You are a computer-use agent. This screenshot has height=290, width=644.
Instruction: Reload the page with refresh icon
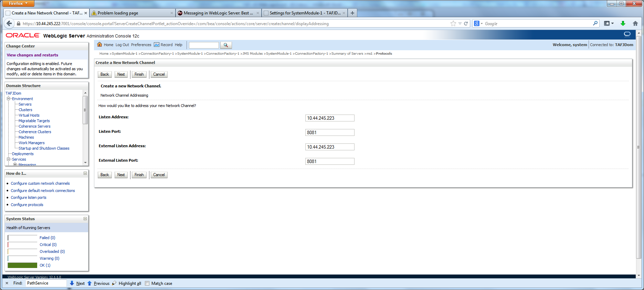(x=466, y=23)
